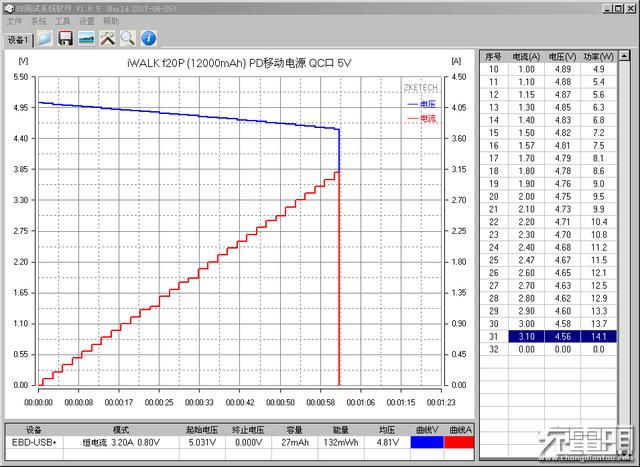Click power value 12.1 in row 26
This screenshot has height=467, width=640.
598,273
